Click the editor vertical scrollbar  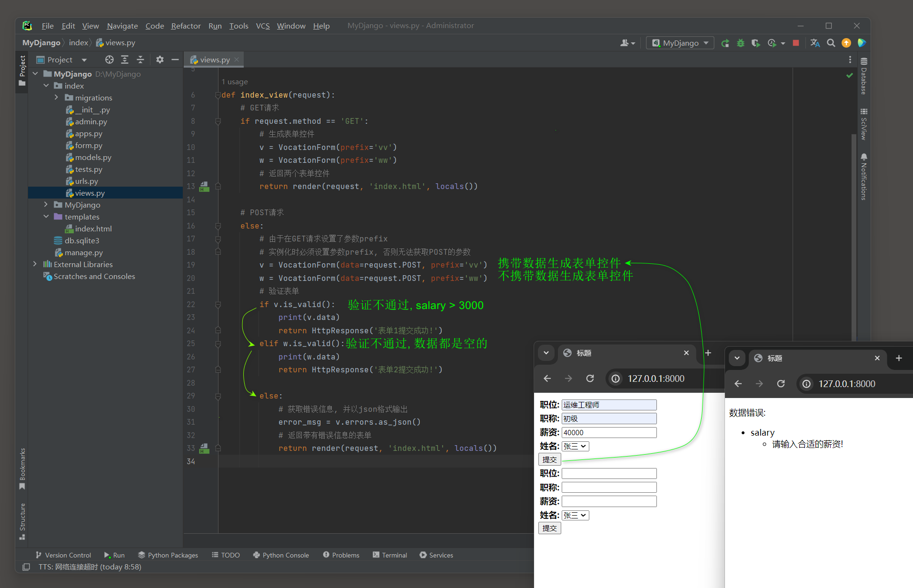[x=854, y=238]
